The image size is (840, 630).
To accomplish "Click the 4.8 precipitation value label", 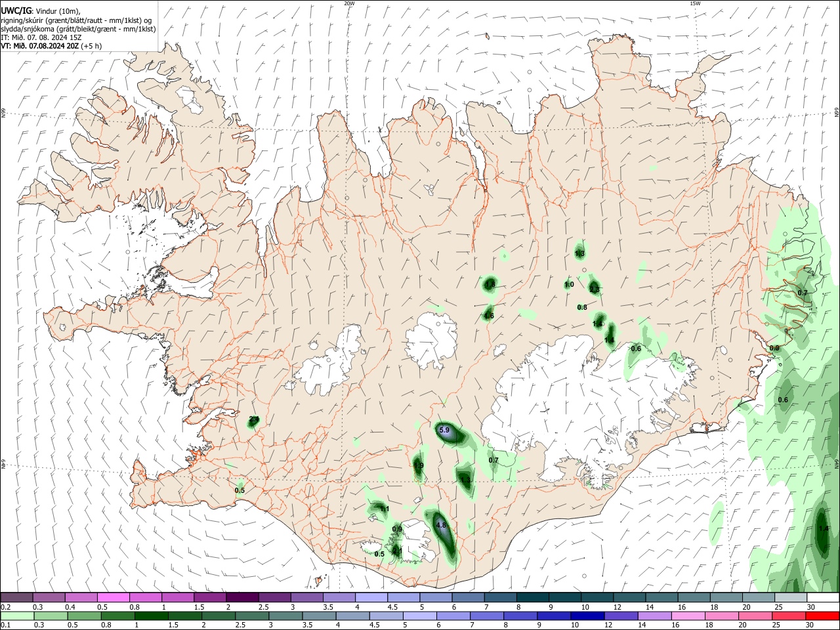I will tap(441, 525).
